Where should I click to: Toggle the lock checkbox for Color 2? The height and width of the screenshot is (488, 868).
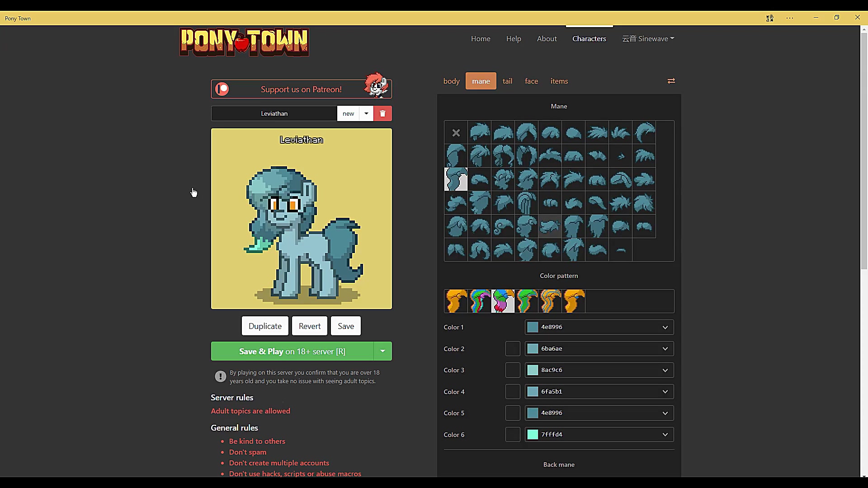[x=513, y=349]
